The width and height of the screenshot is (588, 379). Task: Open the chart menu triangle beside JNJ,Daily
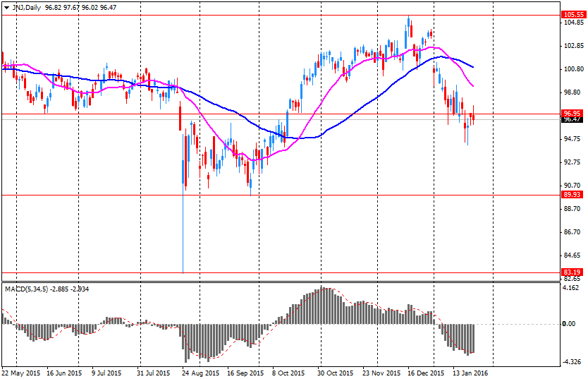(x=7, y=8)
